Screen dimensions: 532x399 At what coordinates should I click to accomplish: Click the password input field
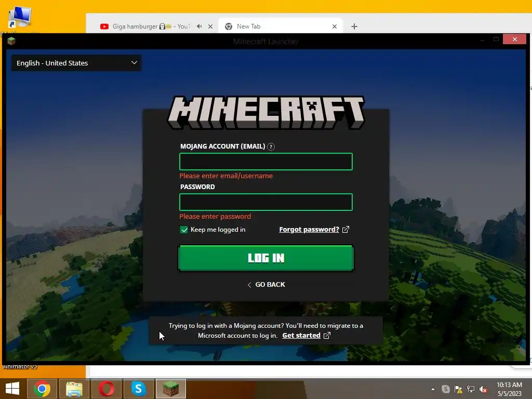[265, 202]
